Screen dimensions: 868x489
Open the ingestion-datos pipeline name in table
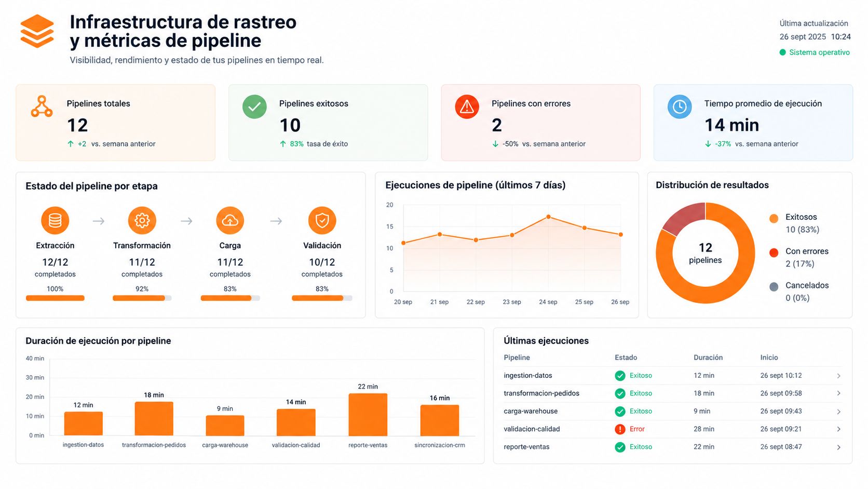pyautogui.click(x=528, y=376)
